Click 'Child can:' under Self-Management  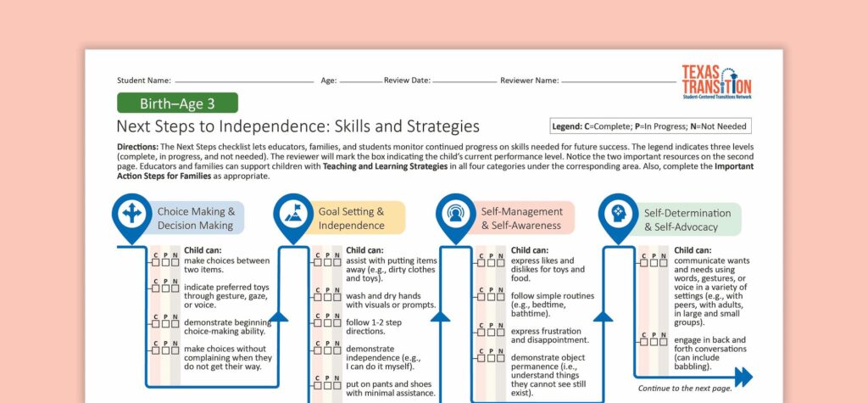click(x=530, y=250)
